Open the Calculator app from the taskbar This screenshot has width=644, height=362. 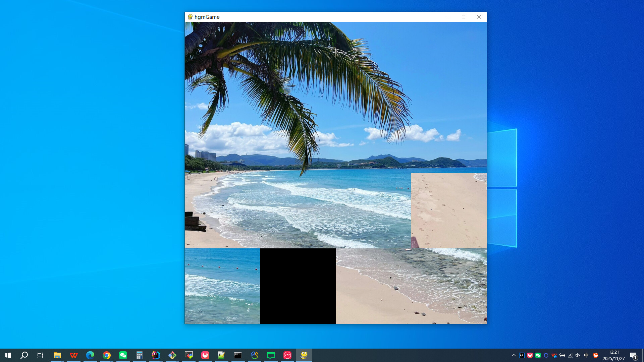139,355
